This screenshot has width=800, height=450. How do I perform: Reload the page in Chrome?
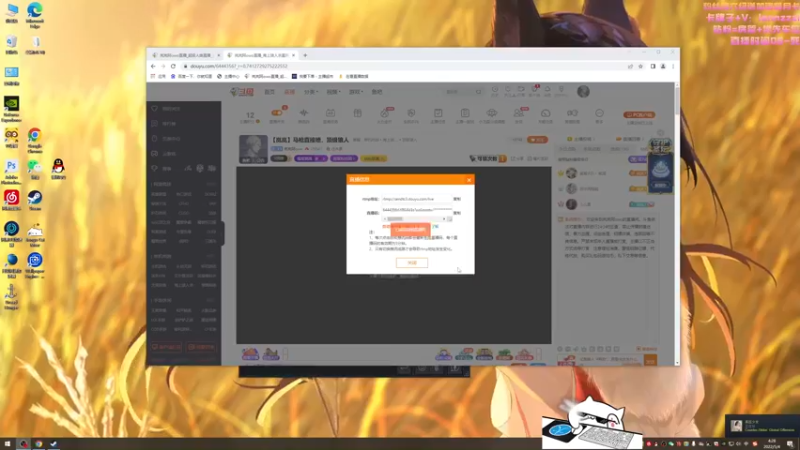click(x=173, y=66)
